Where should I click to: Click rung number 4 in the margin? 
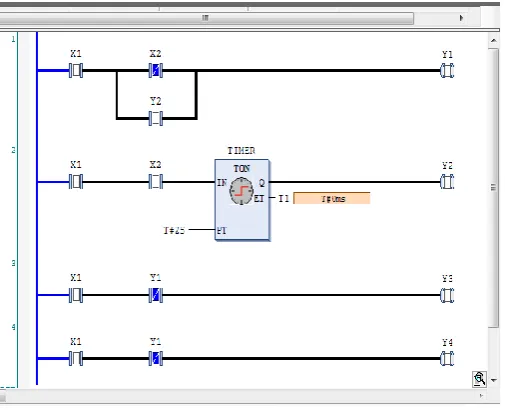coord(13,327)
